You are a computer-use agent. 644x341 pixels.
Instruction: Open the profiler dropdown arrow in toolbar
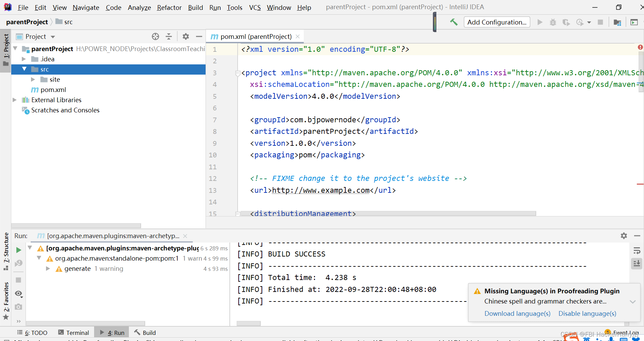point(589,22)
